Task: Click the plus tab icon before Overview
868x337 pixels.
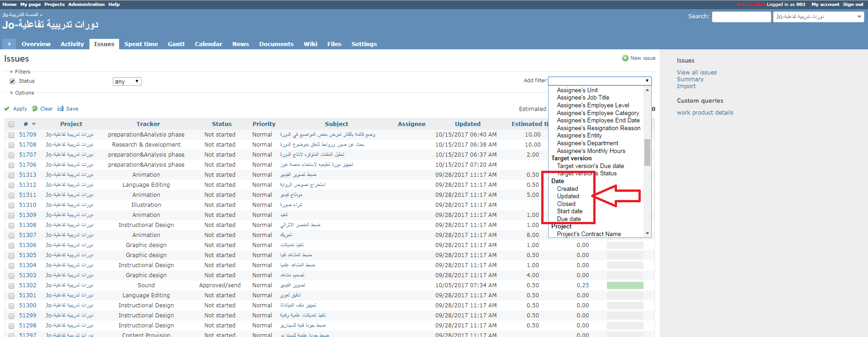Action: (9, 44)
